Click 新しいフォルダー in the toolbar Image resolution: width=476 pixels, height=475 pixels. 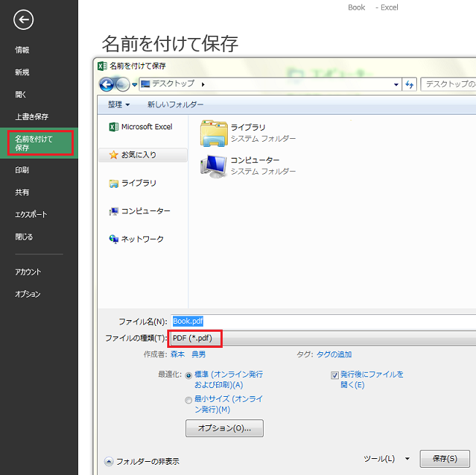click(x=175, y=104)
